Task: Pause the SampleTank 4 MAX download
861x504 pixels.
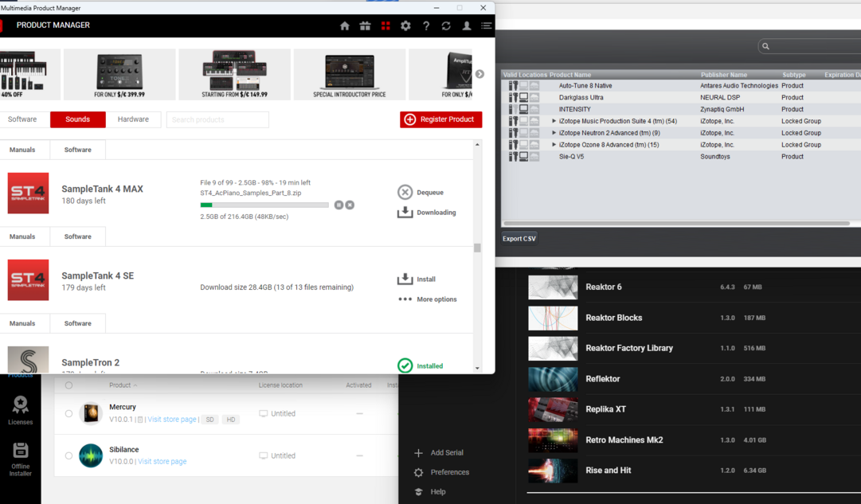Action: [339, 205]
